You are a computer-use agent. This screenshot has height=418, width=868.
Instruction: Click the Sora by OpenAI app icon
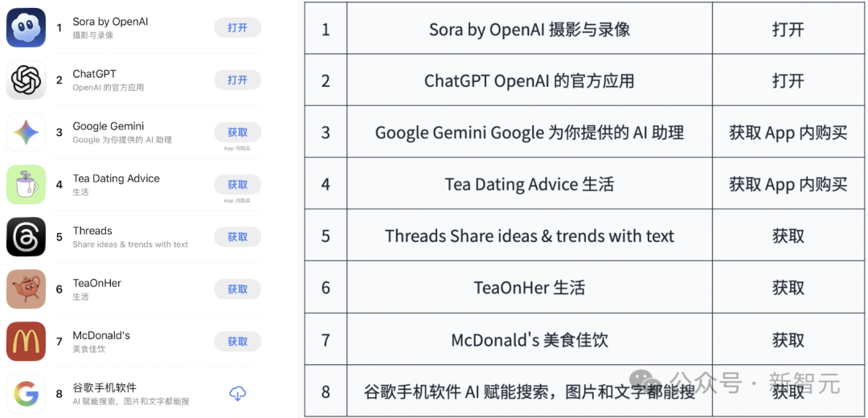[27, 28]
